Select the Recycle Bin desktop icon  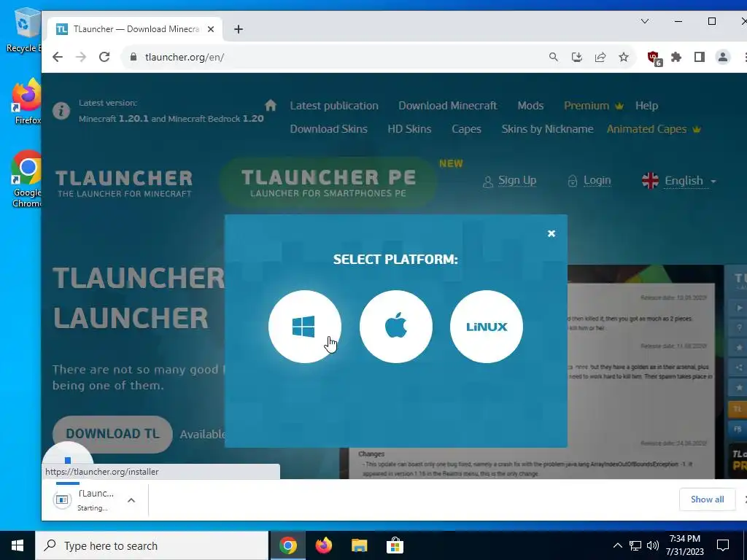point(23,31)
